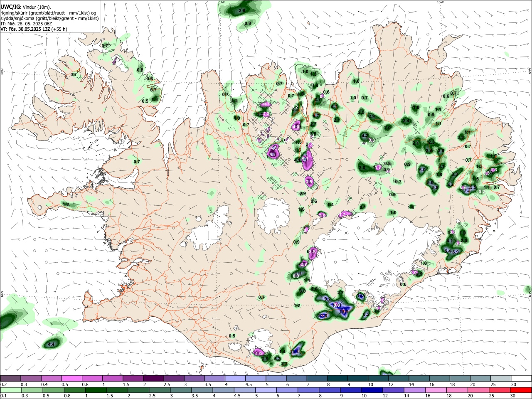Click the '0.2' label starting the snow legend
This screenshot has height=399, width=532.
pos(3,384)
